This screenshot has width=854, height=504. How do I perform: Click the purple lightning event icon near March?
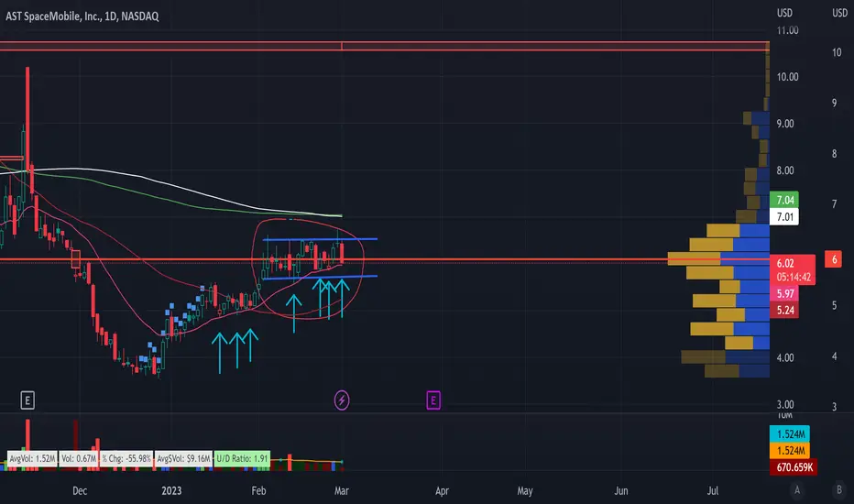342,400
